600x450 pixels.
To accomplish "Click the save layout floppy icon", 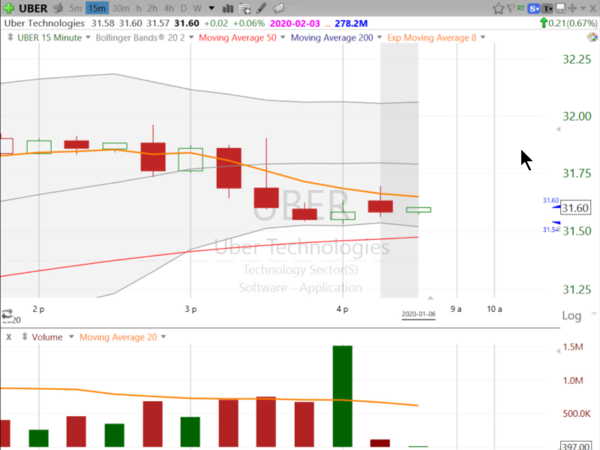I will coord(560,8).
